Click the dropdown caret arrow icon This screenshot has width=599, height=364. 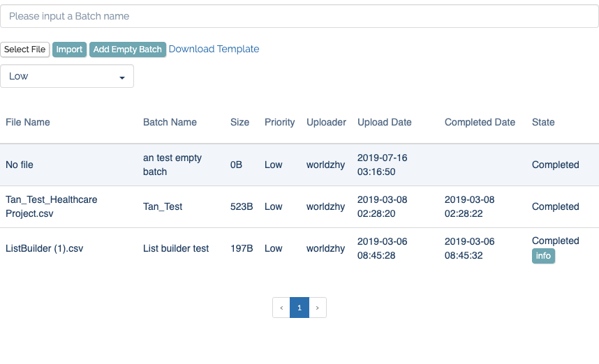(122, 77)
